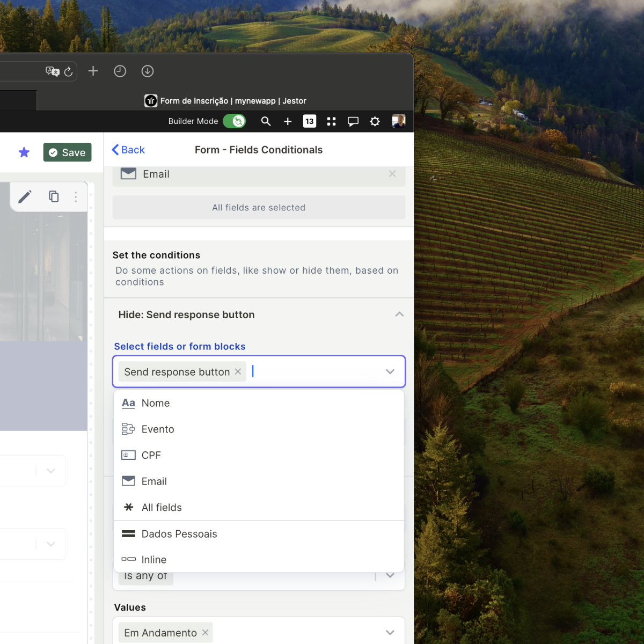Screen dimensions: 644x644
Task: Click the pencil edit icon in form toolbar
Action: click(x=25, y=197)
